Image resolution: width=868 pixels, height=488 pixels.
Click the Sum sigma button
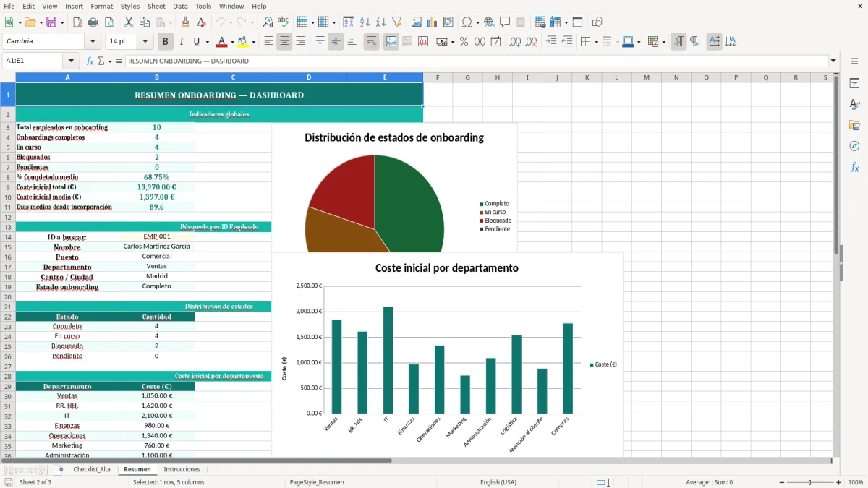101,61
